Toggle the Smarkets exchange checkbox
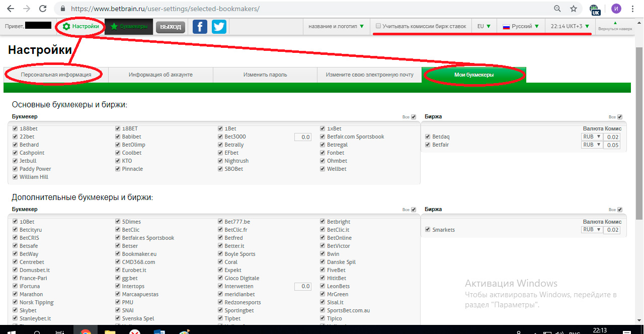The width and height of the screenshot is (644, 334). point(428,230)
